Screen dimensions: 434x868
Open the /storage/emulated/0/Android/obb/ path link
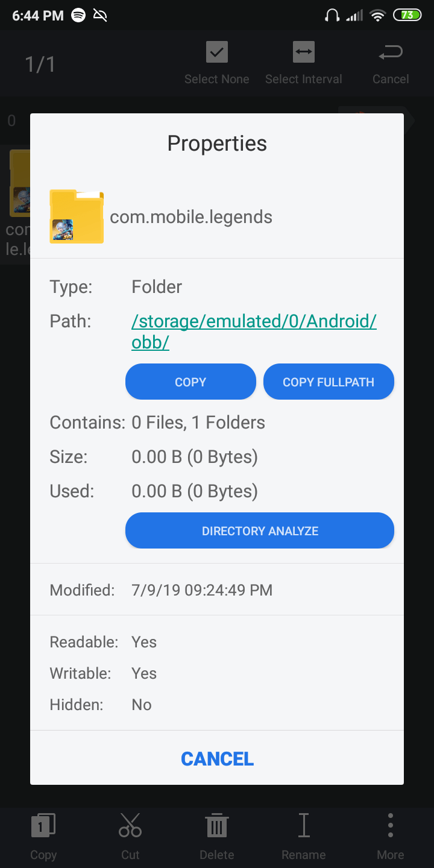[254, 332]
